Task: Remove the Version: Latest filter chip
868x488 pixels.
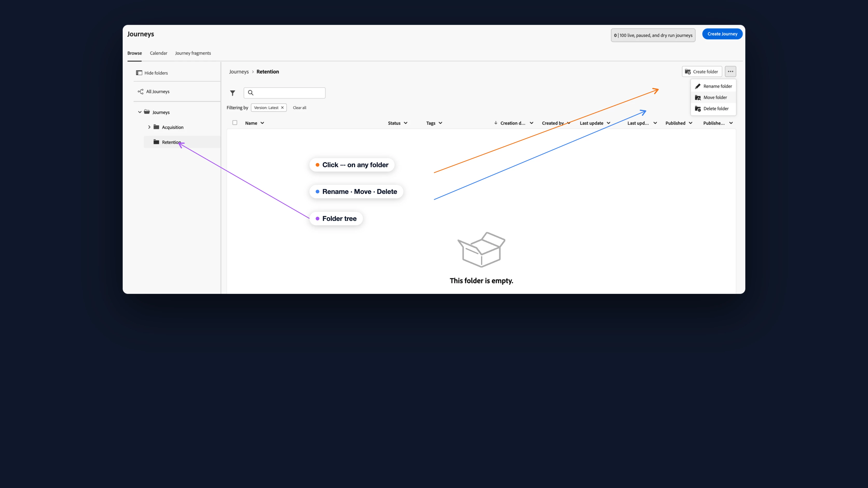Action: (282, 107)
